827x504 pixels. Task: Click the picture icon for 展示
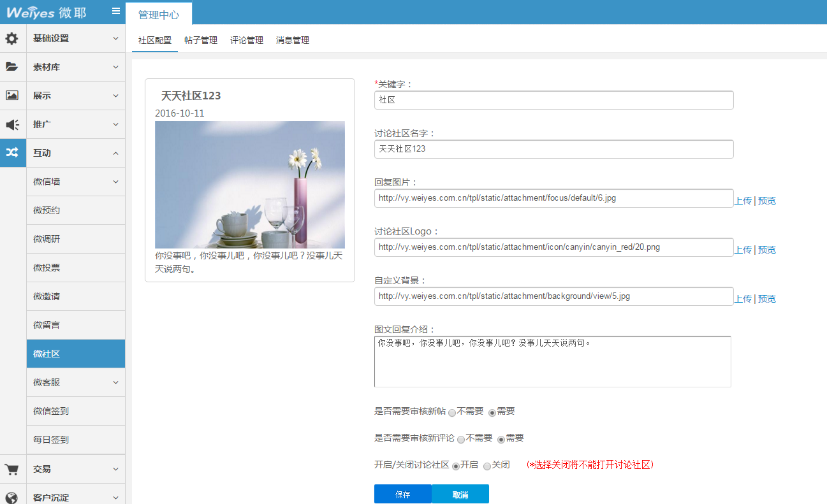coord(12,96)
